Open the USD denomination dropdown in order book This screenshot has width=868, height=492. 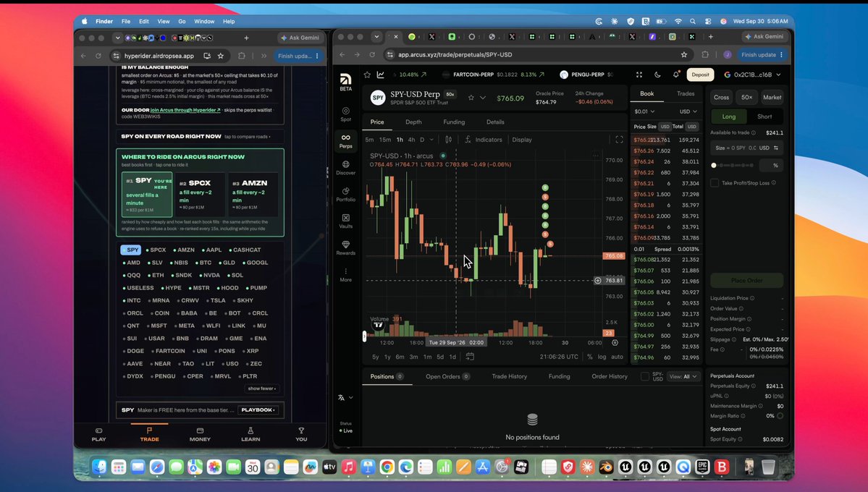pos(688,112)
